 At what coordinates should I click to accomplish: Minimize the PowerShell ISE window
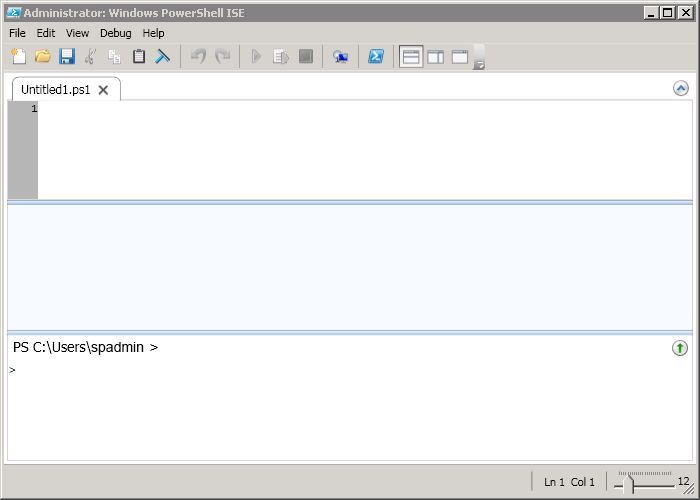651,13
